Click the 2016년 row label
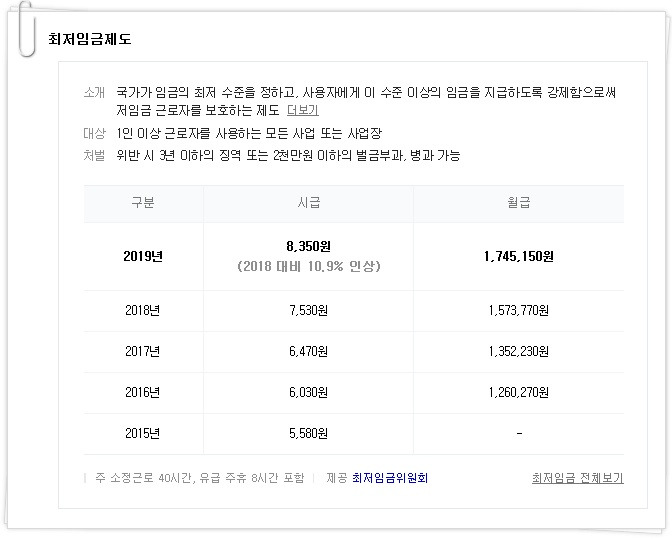Viewport: 672px width, 539px height. [x=143, y=392]
